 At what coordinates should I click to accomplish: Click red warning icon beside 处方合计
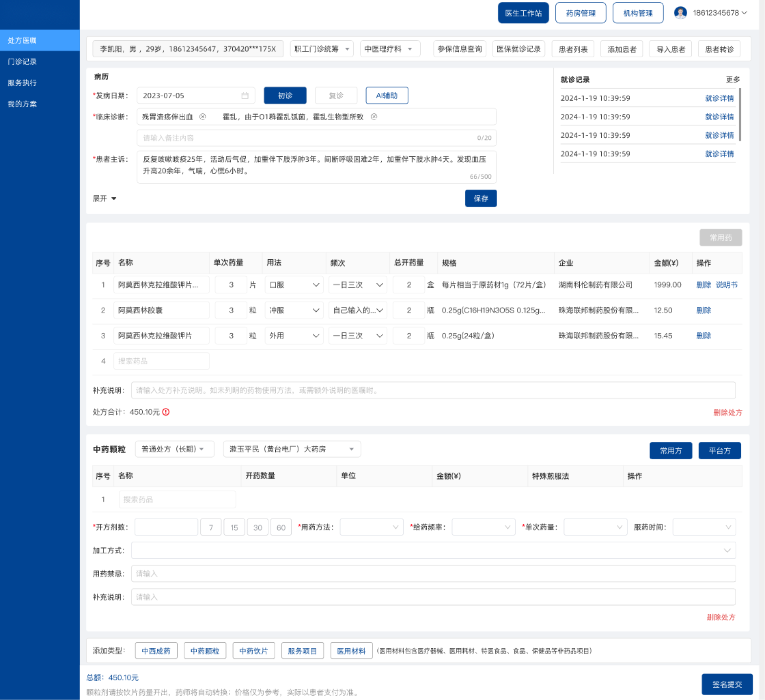coord(166,412)
